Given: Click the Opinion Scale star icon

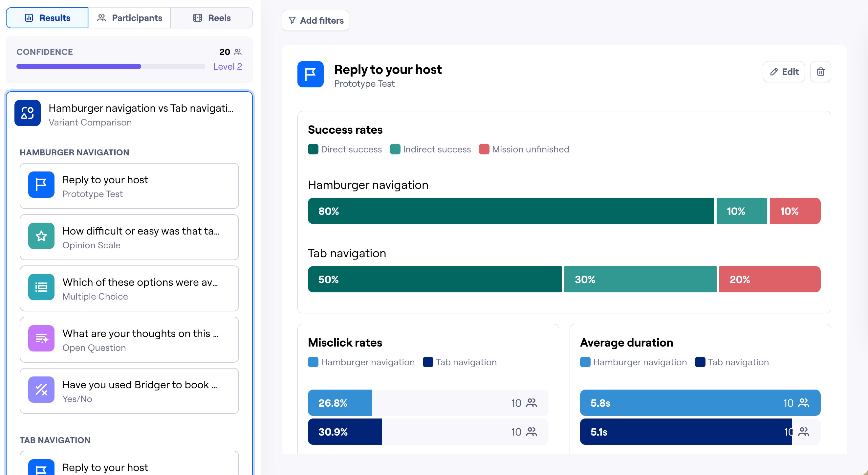Looking at the screenshot, I should click(x=41, y=236).
